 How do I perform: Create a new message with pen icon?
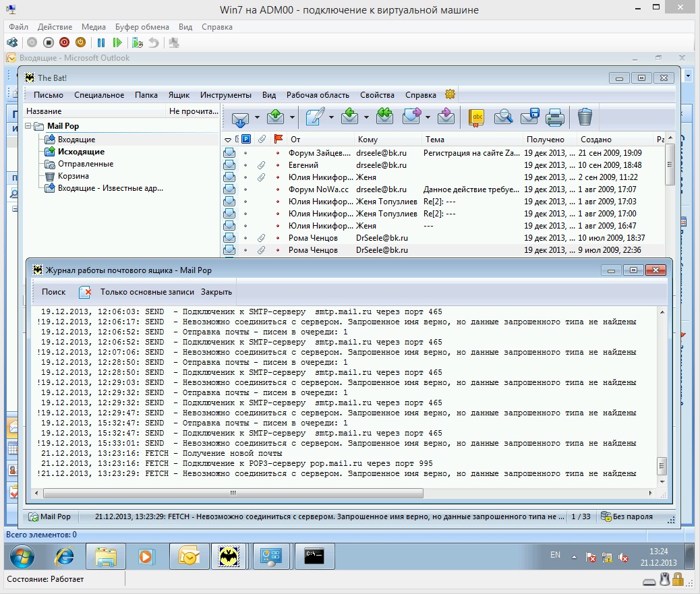click(315, 117)
